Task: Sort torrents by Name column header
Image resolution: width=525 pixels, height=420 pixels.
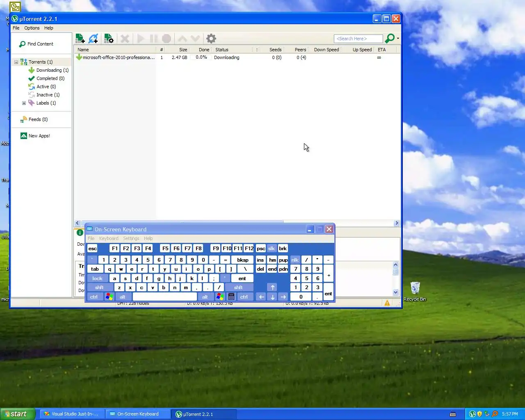Action: (x=116, y=50)
